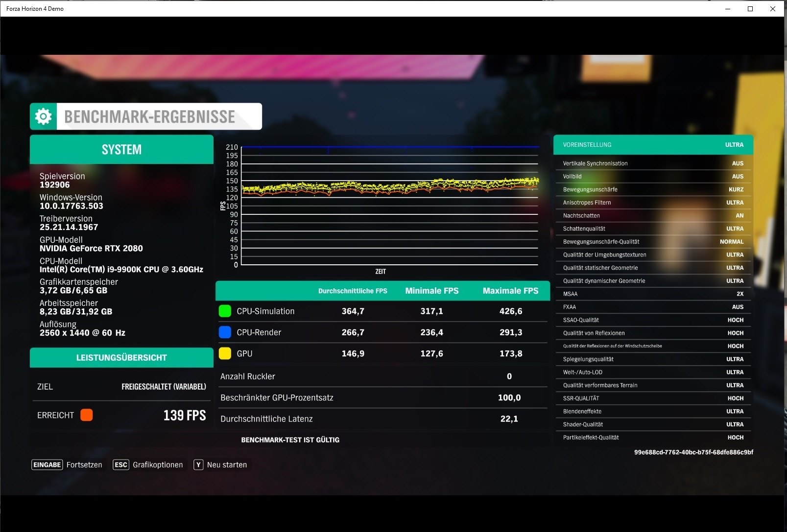Screen dimensions: 787x532
Task: Click the Treiberversion 25.21.14.1967 entry
Action: [x=69, y=223]
